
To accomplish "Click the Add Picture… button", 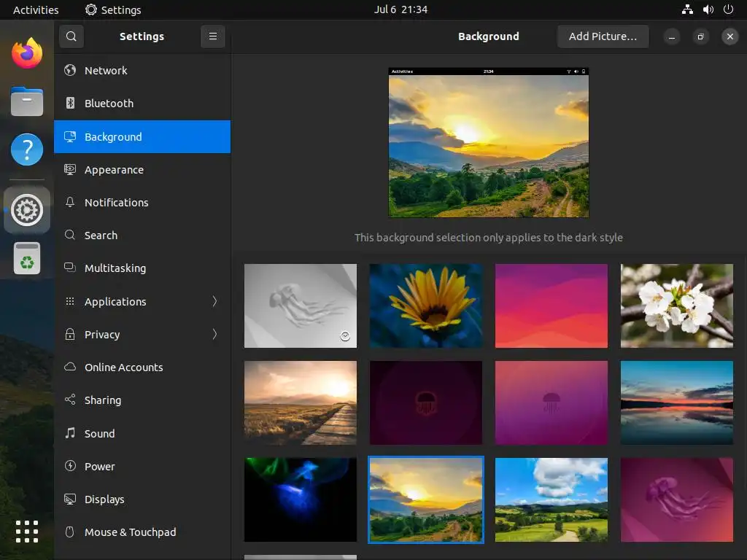I will 603,36.
